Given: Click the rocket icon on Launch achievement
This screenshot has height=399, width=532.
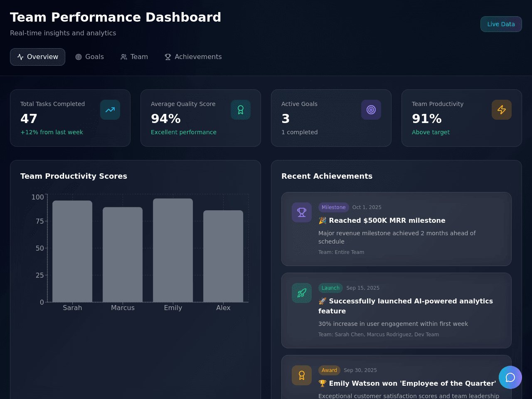Looking at the screenshot, I should click(302, 293).
